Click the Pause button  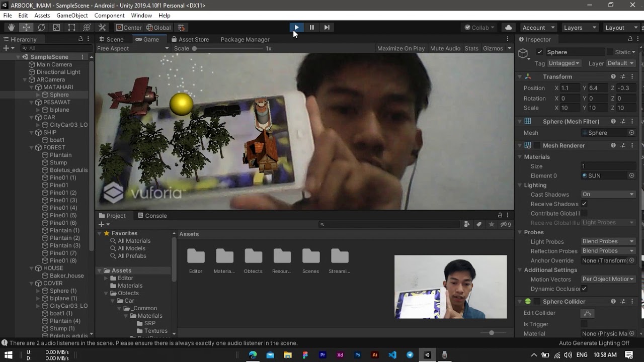311,28
